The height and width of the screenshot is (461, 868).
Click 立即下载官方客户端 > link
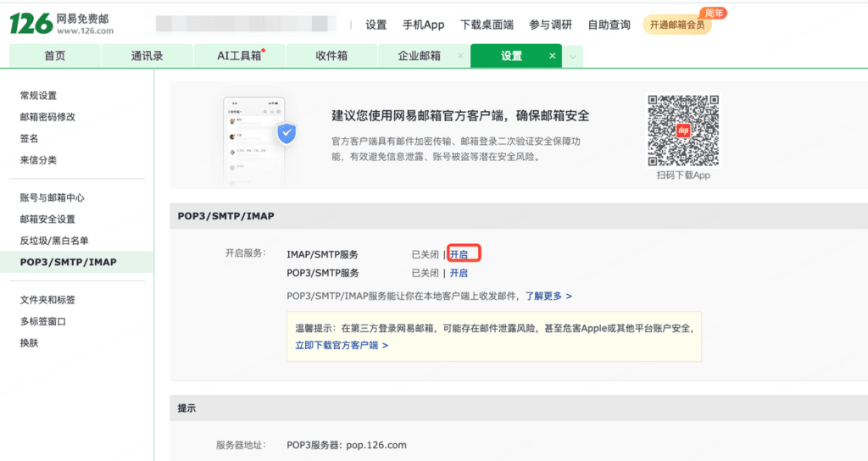pyautogui.click(x=342, y=346)
